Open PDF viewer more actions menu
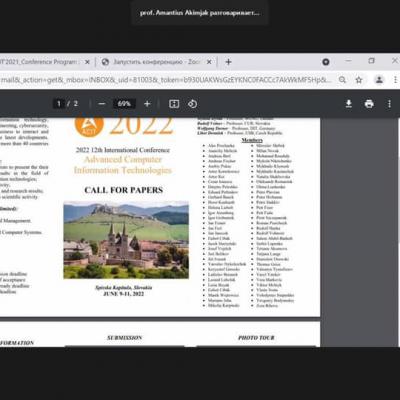This screenshot has width=400, height=400. pos(389,104)
